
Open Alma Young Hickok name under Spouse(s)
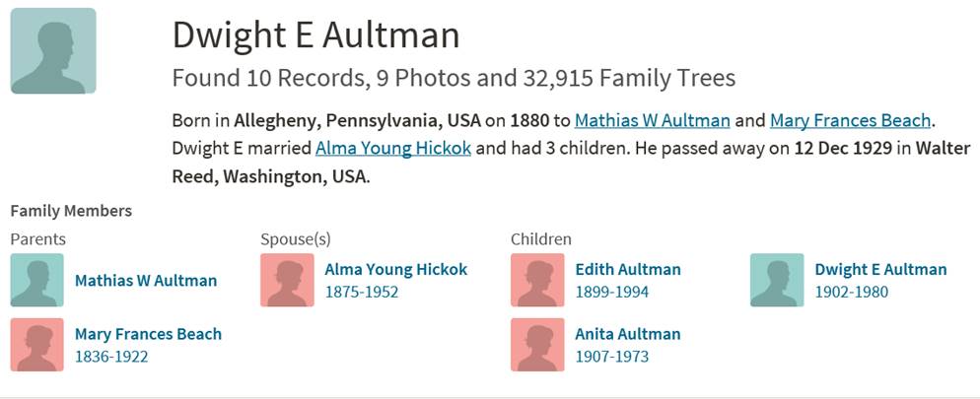[x=395, y=270]
